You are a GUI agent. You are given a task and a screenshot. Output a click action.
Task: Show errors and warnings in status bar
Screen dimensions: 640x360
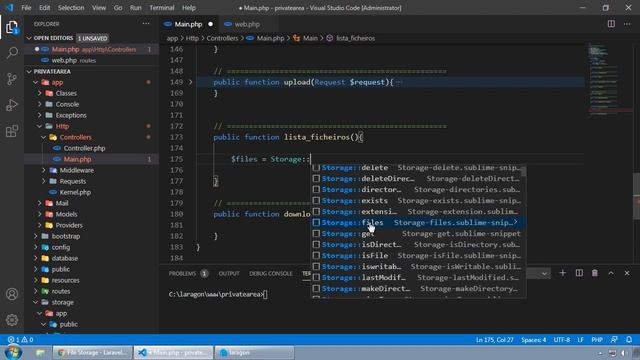(20, 340)
